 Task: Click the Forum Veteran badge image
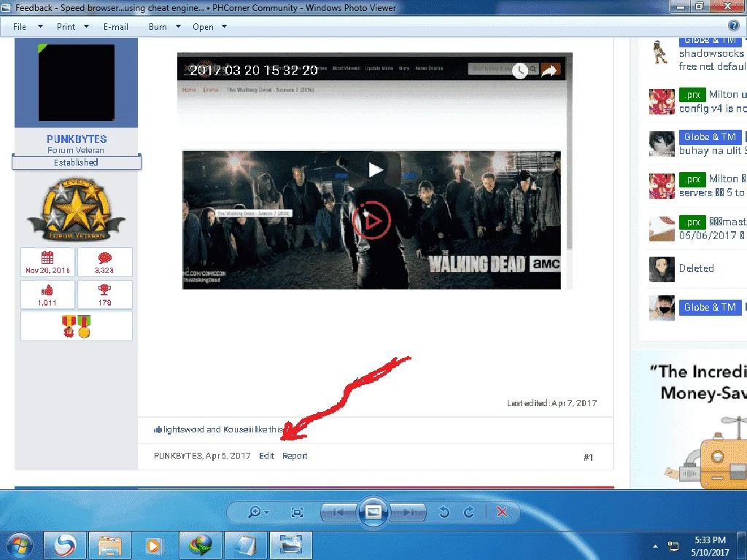tap(76, 210)
